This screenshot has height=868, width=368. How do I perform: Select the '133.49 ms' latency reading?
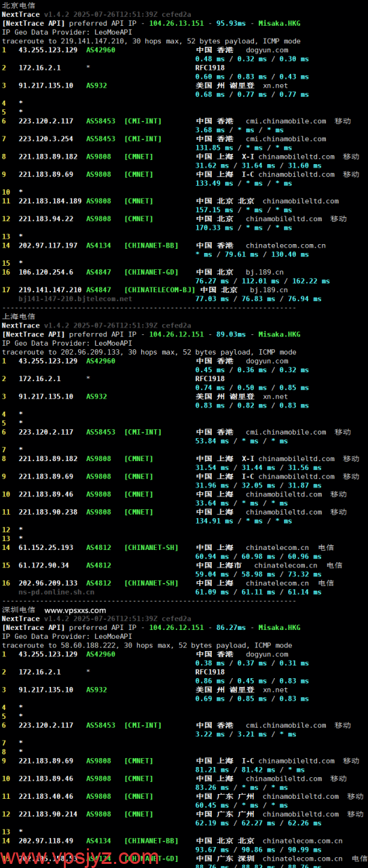[x=213, y=183]
